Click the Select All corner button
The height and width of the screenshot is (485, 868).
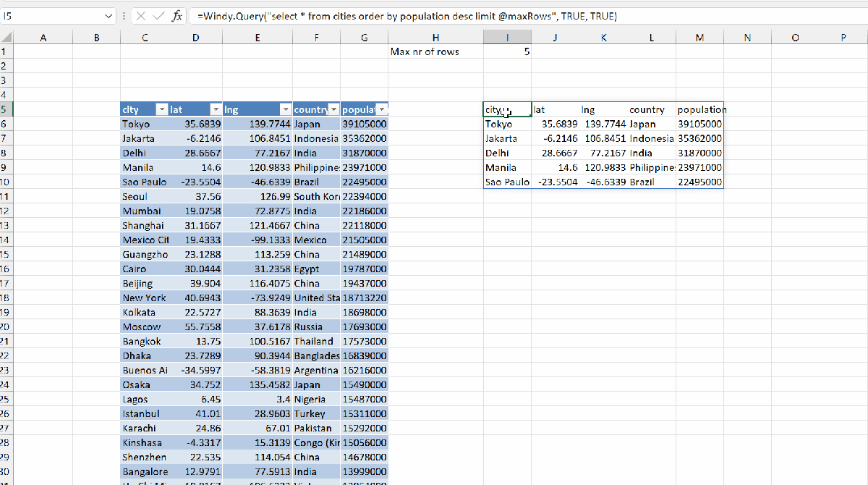6,36
